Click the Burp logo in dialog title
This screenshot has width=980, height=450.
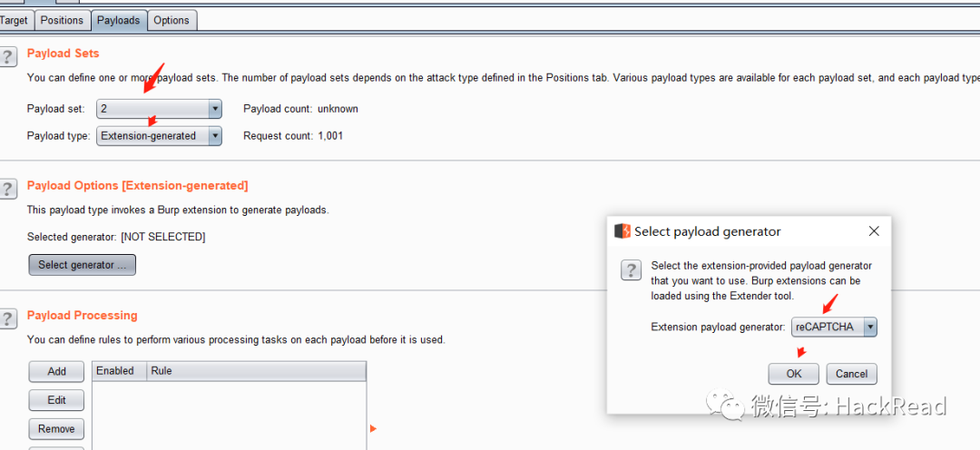click(622, 231)
